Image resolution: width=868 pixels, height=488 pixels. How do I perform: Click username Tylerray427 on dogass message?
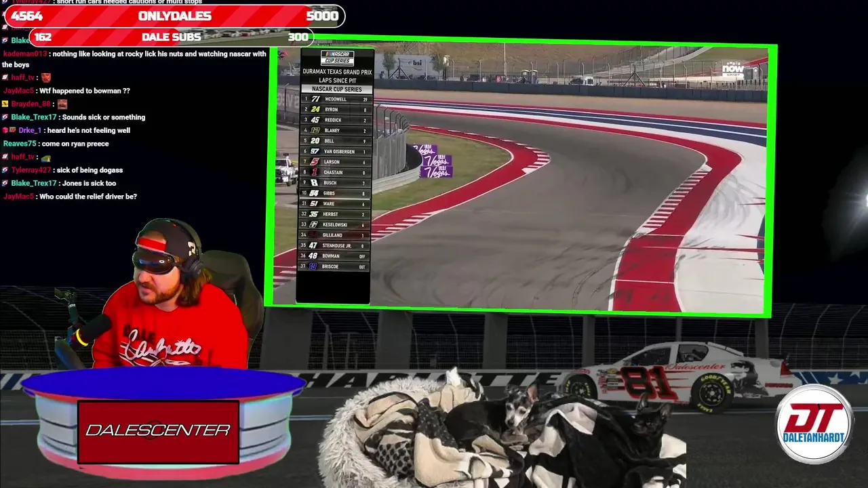click(31, 170)
